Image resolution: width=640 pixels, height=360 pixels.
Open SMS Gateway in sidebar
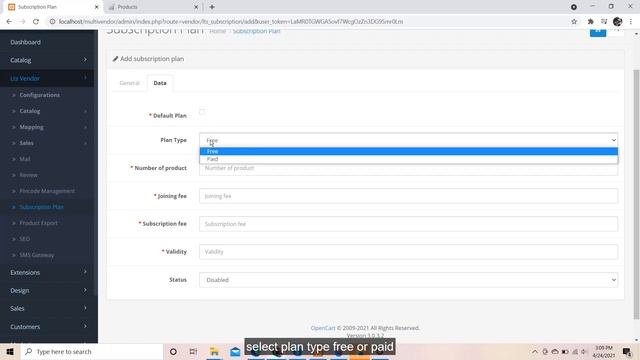point(37,255)
